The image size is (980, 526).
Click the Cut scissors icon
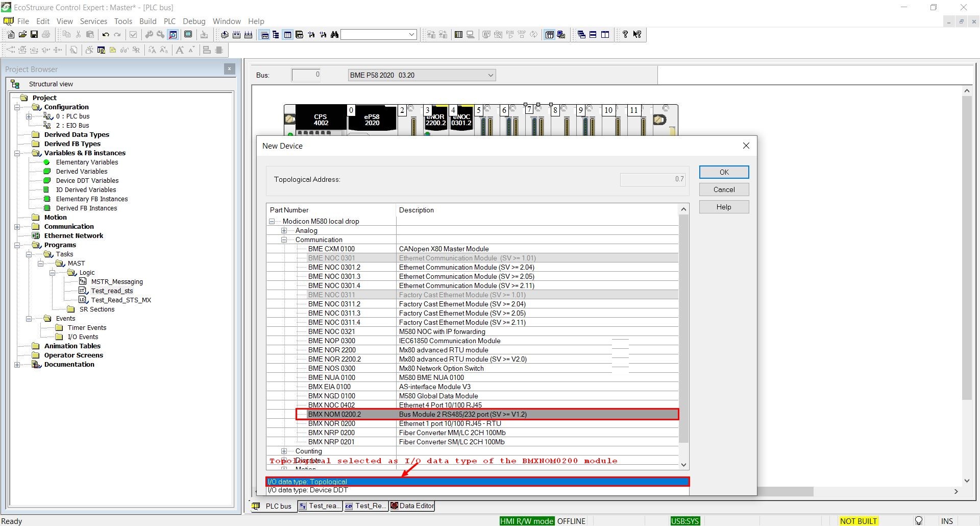pyautogui.click(x=78, y=35)
